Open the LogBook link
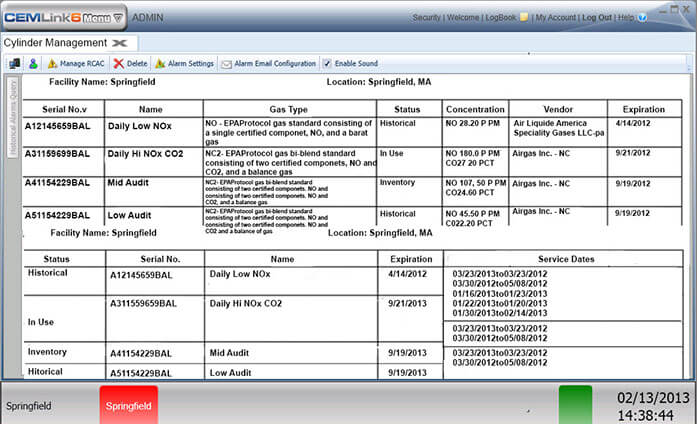The image size is (697, 424). (x=501, y=17)
